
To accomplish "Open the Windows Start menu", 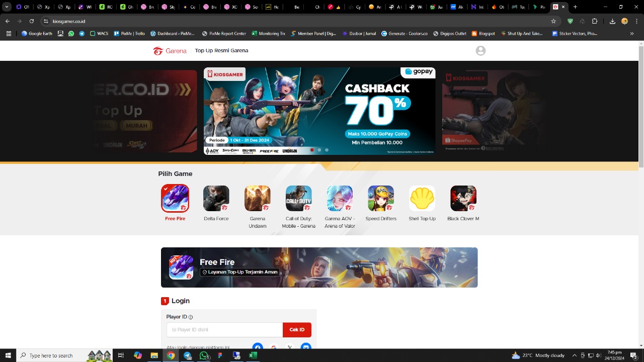I will click(8, 355).
